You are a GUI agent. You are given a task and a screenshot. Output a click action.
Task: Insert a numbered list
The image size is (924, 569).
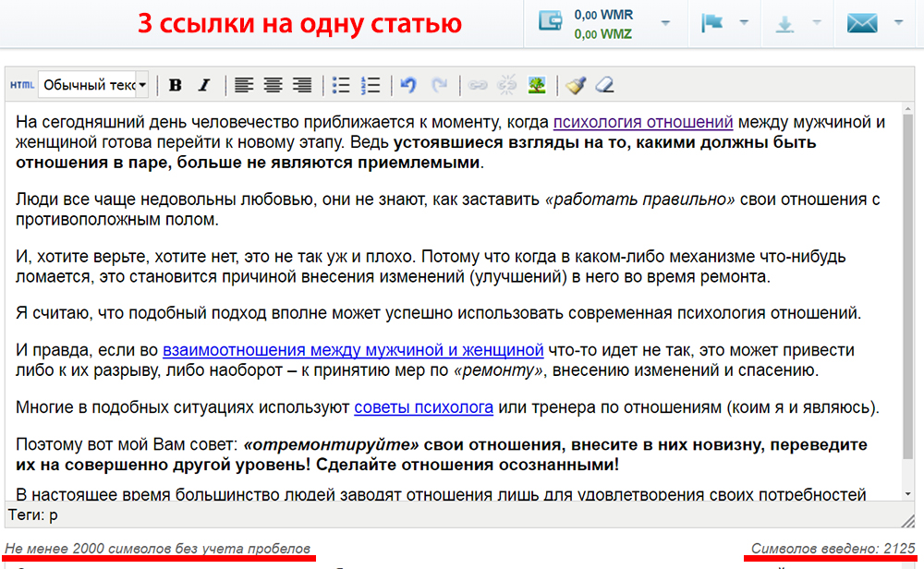click(371, 86)
